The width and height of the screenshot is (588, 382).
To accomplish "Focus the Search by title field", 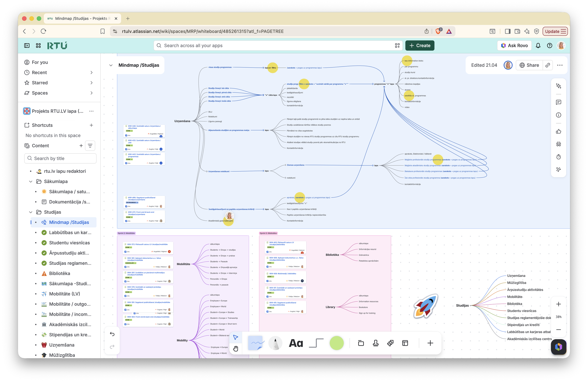I will coord(60,158).
